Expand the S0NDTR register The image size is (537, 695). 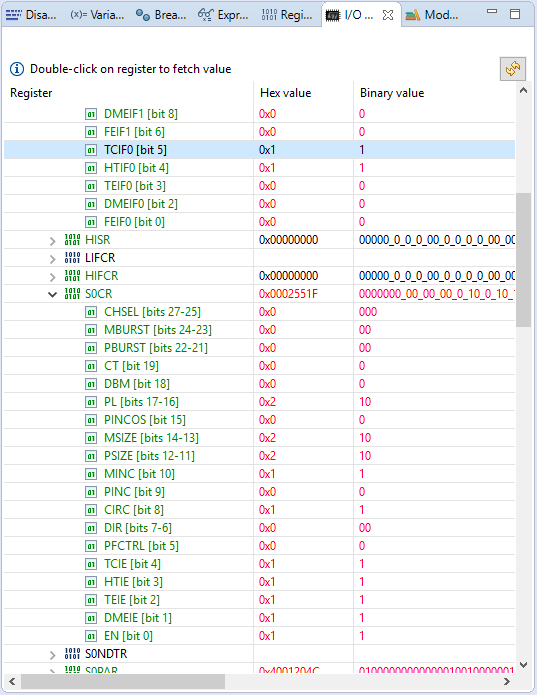[x=53, y=655]
